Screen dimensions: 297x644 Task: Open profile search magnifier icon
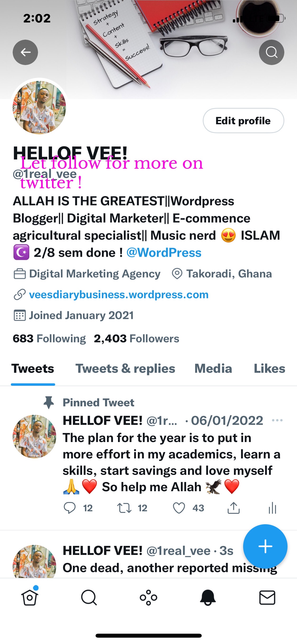271,52
